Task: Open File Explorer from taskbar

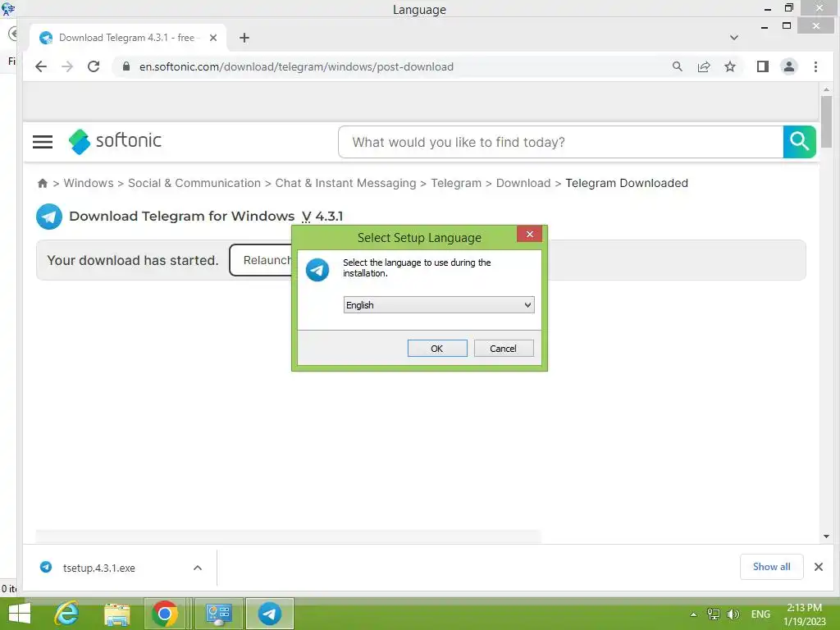Action: coord(116,614)
